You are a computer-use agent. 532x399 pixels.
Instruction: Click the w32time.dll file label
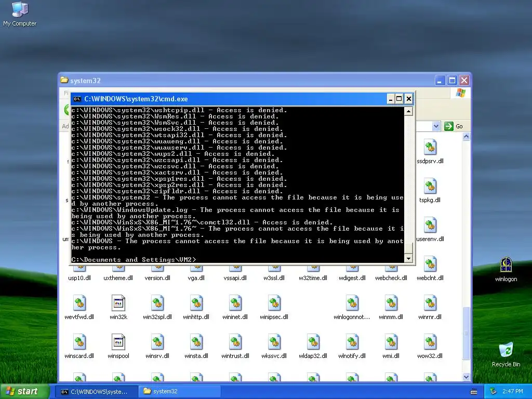(x=313, y=278)
